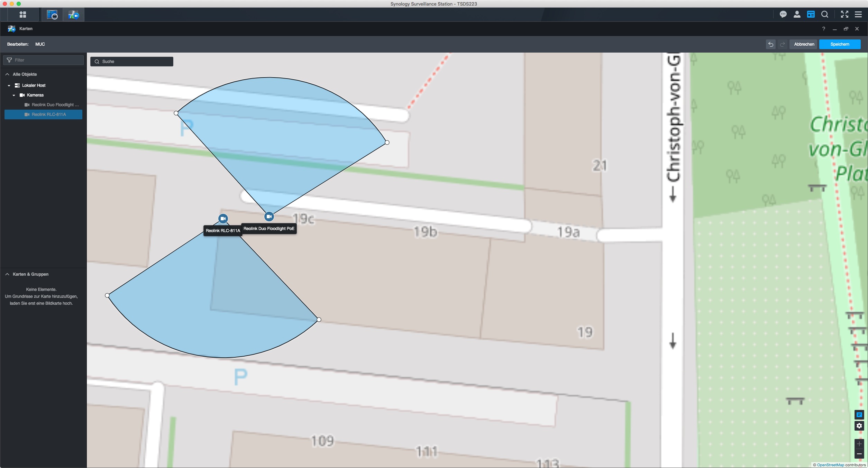The height and width of the screenshot is (468, 868).
Task: Open the main menu grid icon
Action: tap(23, 15)
